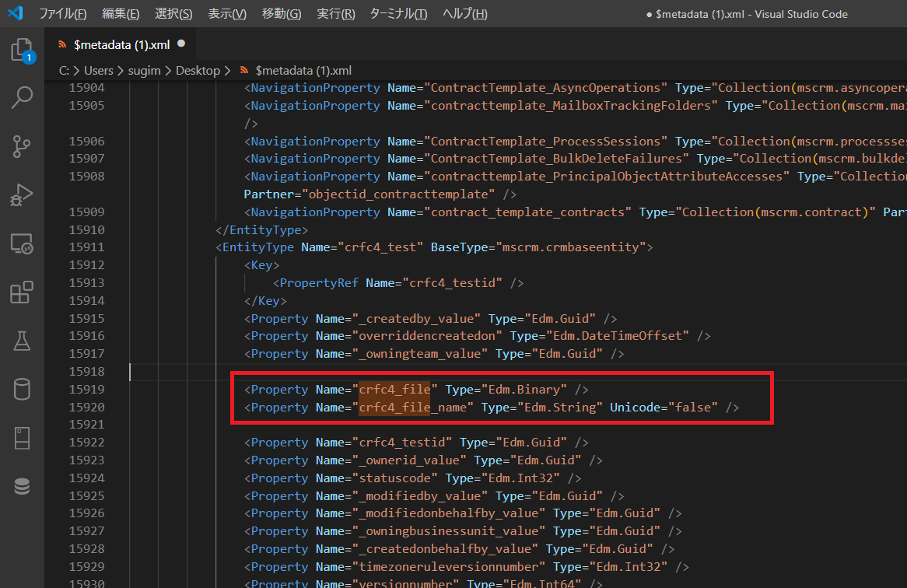Open the ファイル(F) menu
The image size is (907, 588).
pos(62,14)
